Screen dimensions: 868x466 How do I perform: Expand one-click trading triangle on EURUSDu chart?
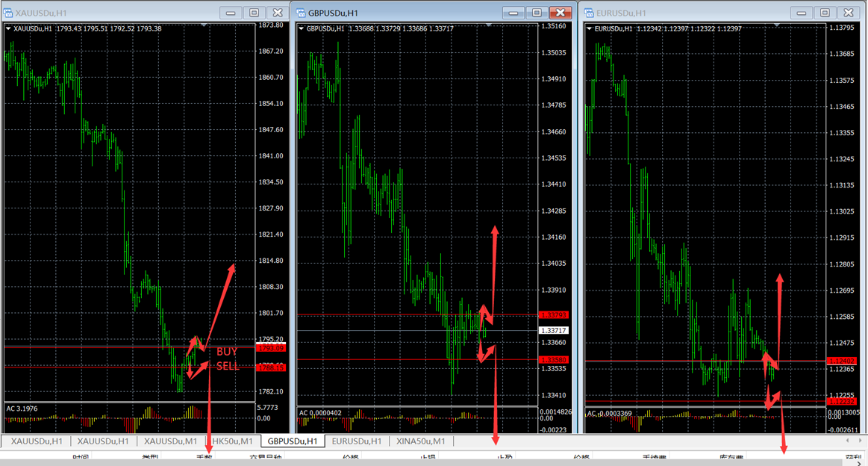590,29
